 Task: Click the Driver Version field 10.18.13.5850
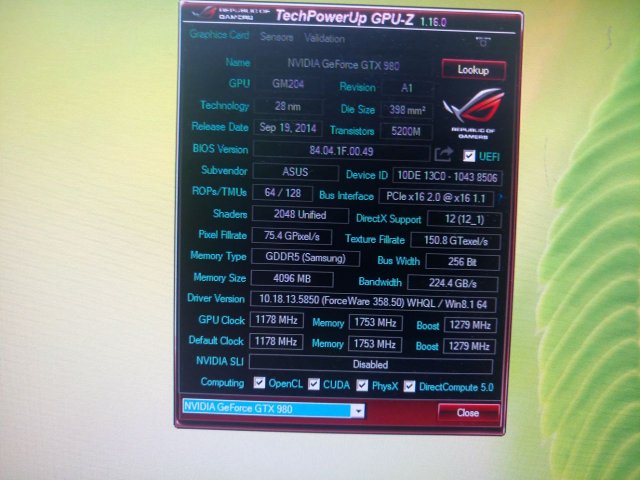coord(373,302)
